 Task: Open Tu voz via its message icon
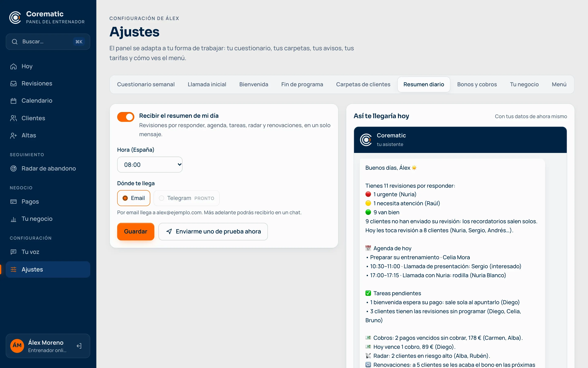pyautogui.click(x=13, y=252)
